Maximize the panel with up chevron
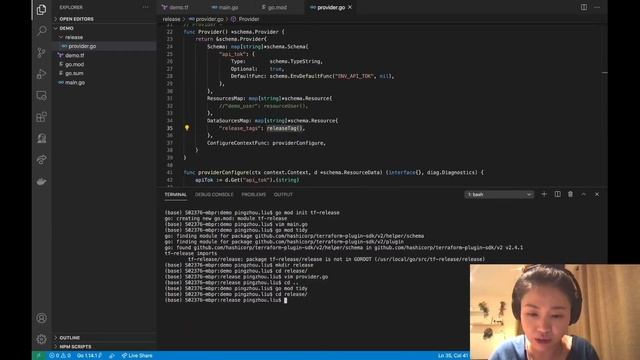This screenshot has height=360, width=640. 584,194
